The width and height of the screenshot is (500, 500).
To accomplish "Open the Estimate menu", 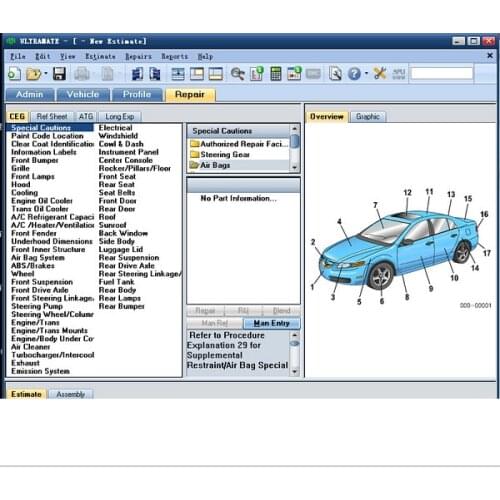I will pyautogui.click(x=100, y=56).
